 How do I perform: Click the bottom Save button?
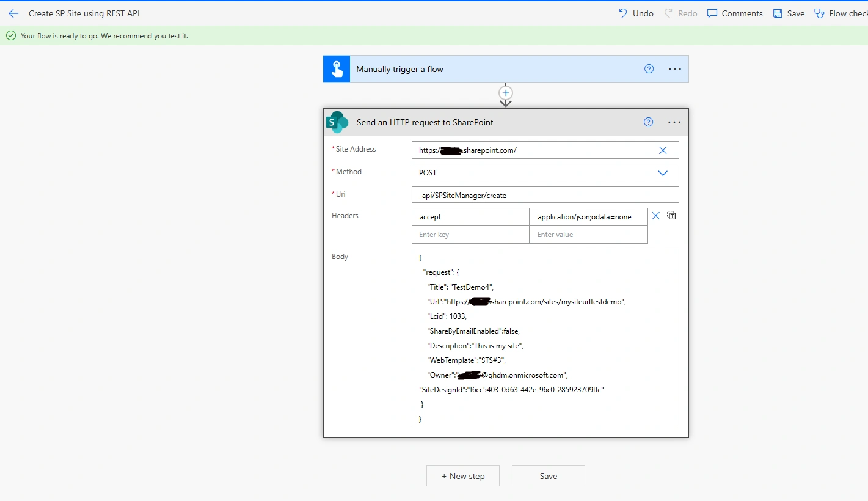pos(549,476)
